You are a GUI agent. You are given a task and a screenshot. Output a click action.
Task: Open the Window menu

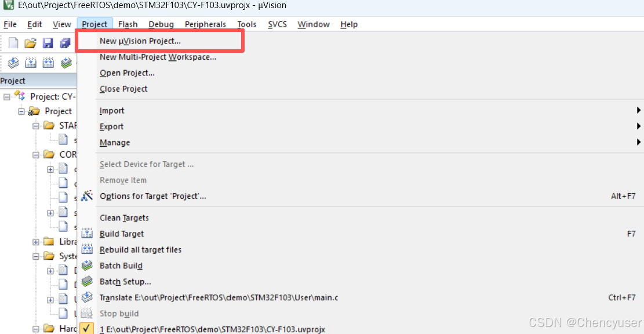point(314,24)
